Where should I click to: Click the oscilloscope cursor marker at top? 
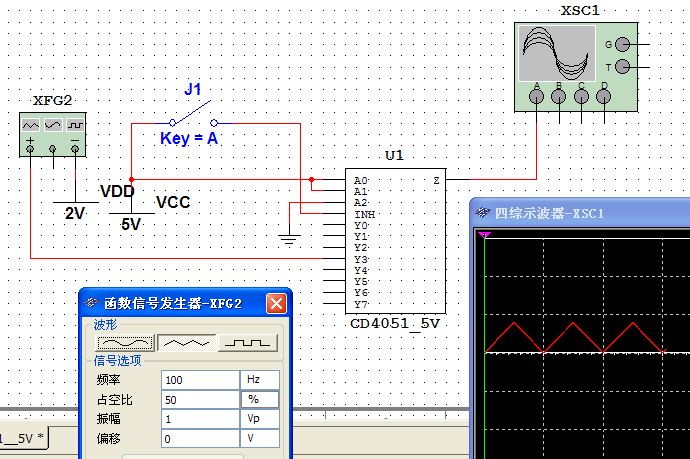[x=484, y=235]
